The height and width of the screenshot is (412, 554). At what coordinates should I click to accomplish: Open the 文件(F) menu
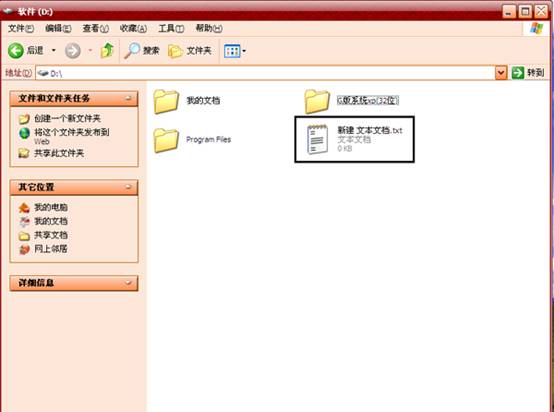point(21,28)
